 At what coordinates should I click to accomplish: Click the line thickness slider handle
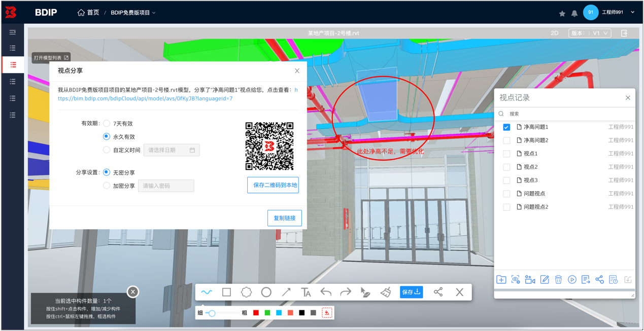(x=212, y=313)
